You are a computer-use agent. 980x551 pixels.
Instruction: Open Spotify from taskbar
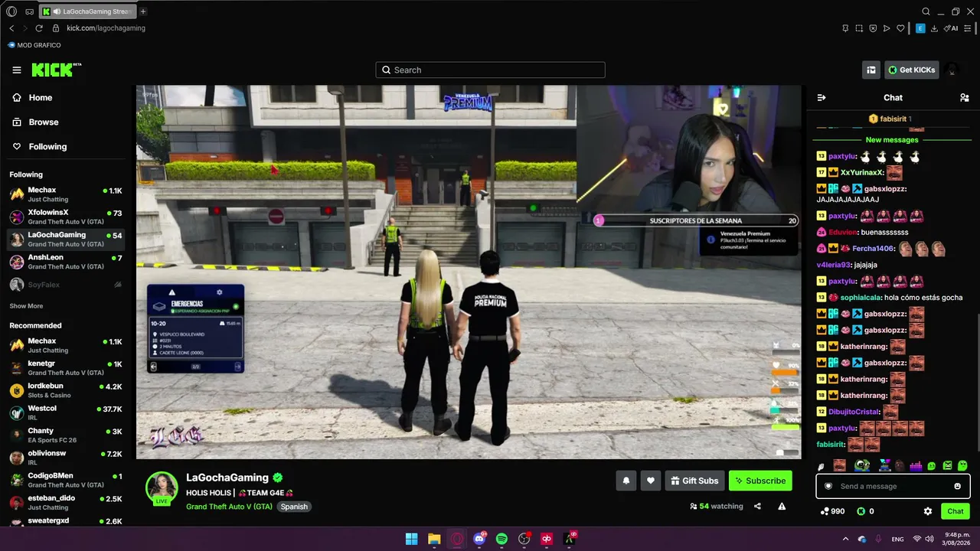(501, 539)
